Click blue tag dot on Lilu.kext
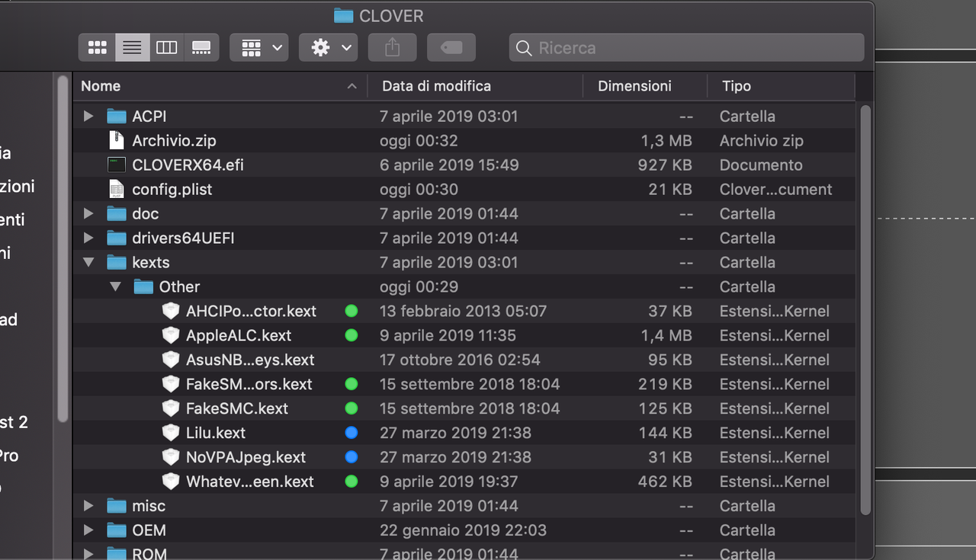This screenshot has width=976, height=560. pos(351,433)
